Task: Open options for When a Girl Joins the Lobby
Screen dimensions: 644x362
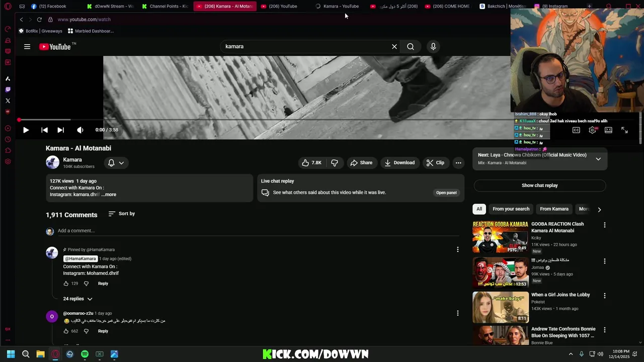Action: 605,296
